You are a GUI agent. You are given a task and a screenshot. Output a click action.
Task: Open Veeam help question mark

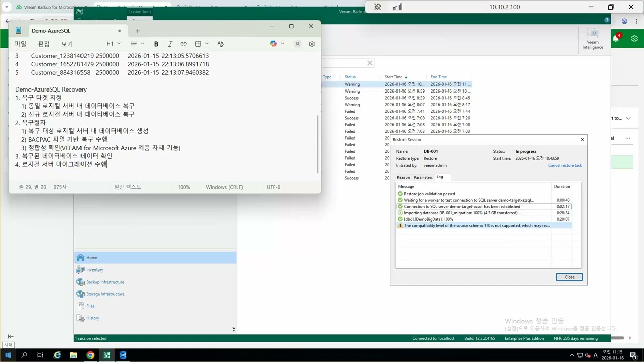[607, 20]
